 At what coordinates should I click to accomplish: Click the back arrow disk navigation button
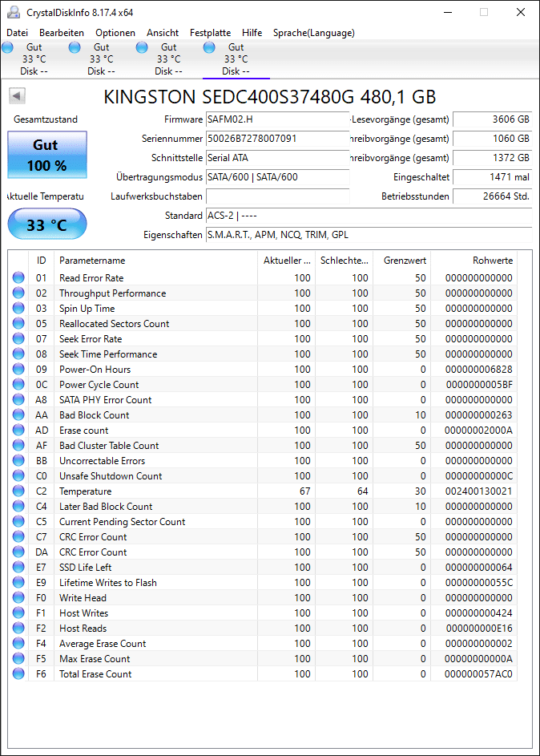point(17,96)
